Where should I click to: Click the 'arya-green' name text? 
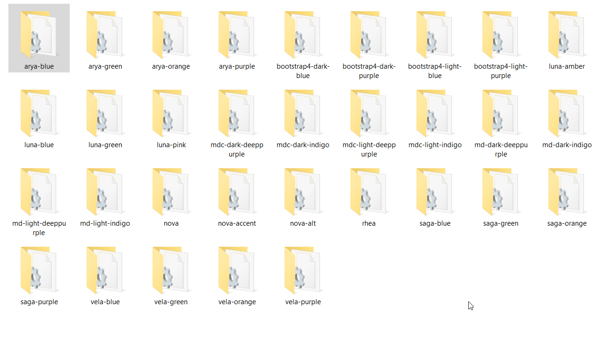point(105,66)
